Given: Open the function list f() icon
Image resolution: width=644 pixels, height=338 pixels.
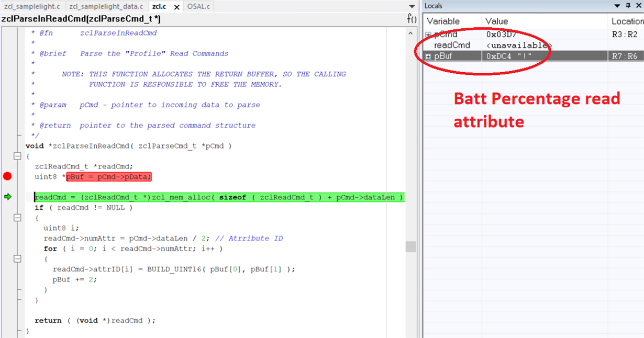Looking at the screenshot, I should [x=412, y=18].
